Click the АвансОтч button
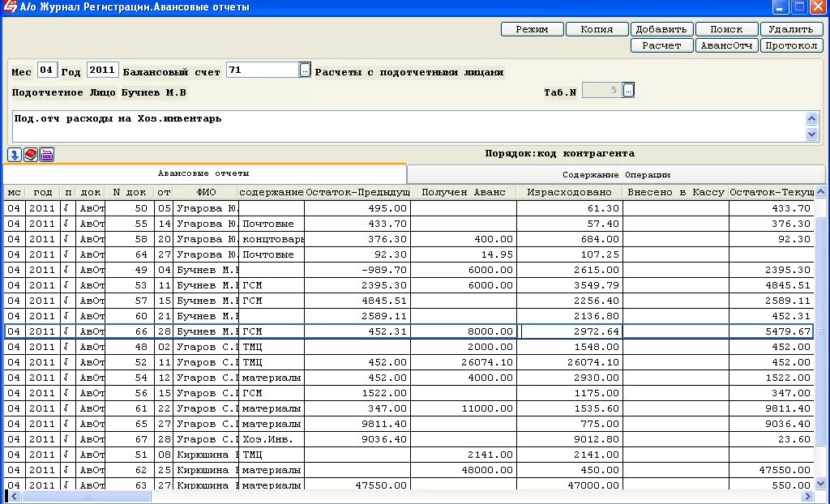The image size is (830, 504). point(726,45)
